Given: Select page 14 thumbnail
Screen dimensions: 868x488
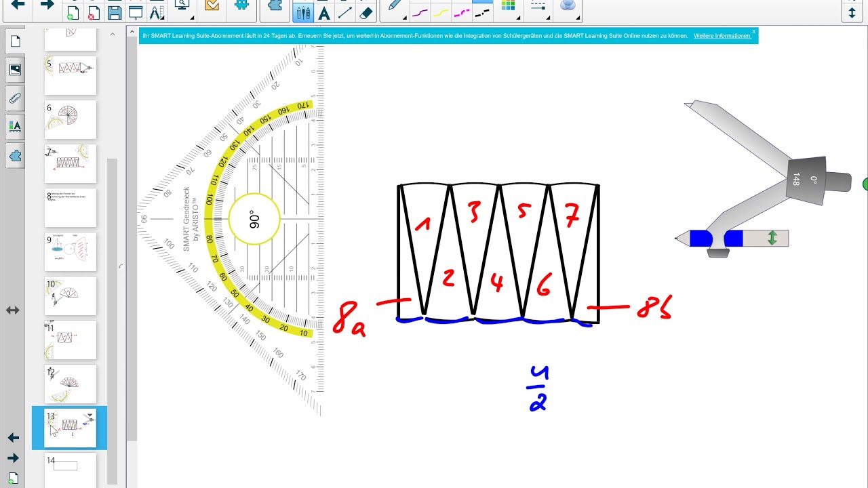Looking at the screenshot, I should pos(71,470).
